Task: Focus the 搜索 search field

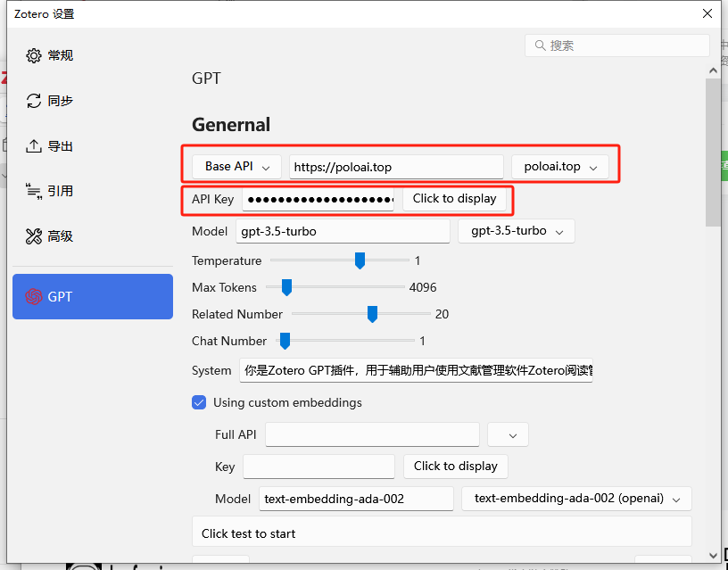Action: pos(617,45)
